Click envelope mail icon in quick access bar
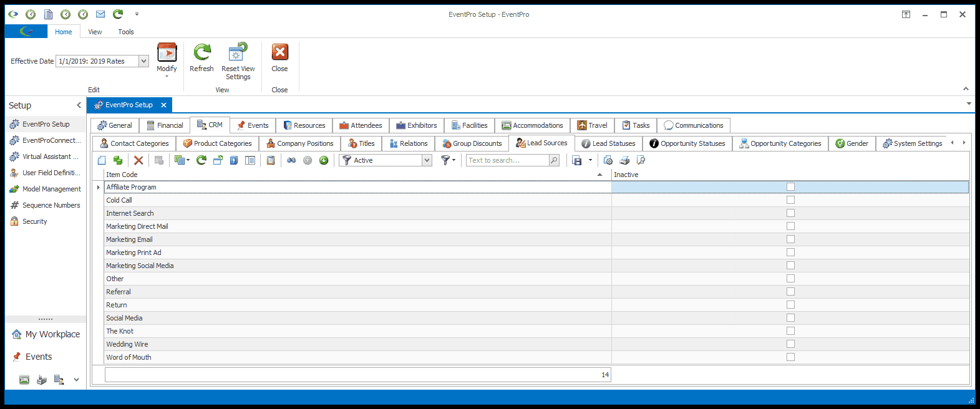The width and height of the screenshot is (980, 409). pos(100,14)
